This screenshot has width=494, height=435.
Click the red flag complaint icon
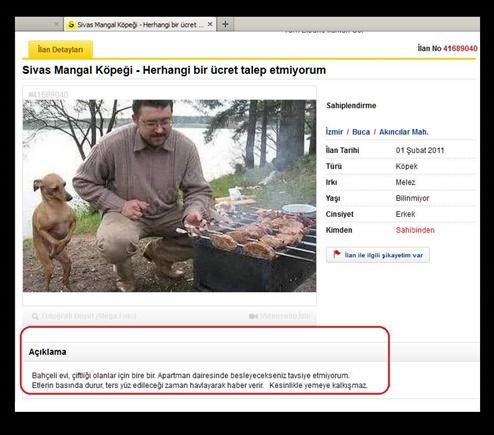[337, 255]
